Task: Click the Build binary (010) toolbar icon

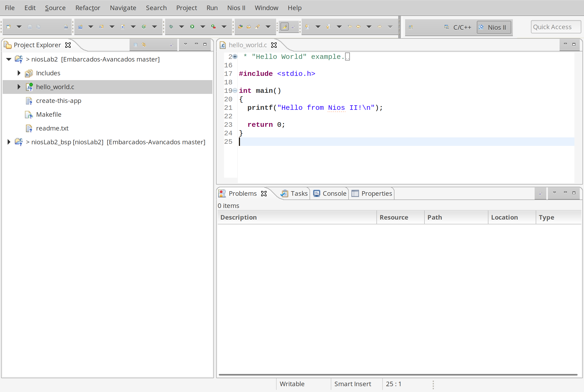Action: (66, 27)
